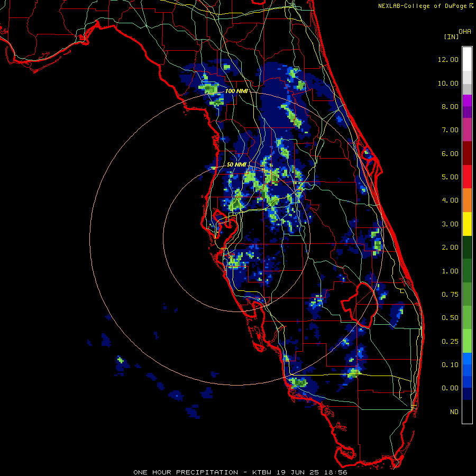Click the 10.00 legend value
The width and height of the screenshot is (476, 476).
tap(448, 83)
